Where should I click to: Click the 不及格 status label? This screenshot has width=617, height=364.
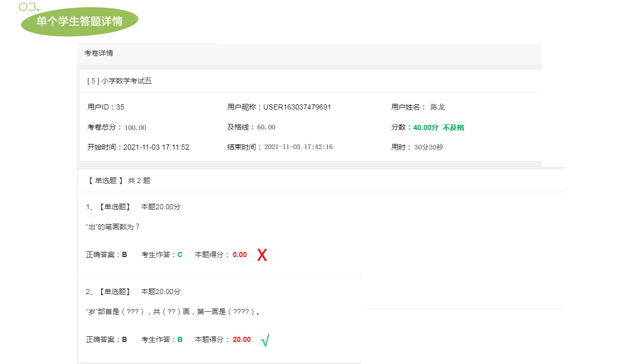453,128
